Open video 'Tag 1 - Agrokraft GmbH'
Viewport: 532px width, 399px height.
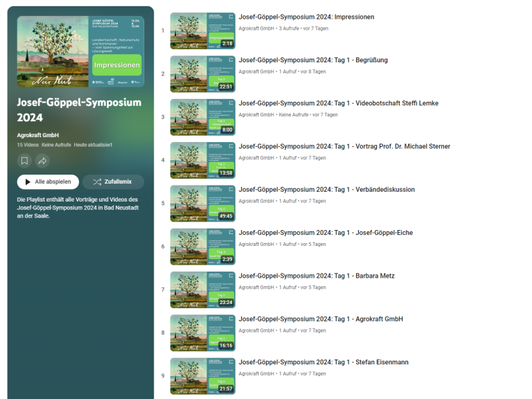pos(321,319)
